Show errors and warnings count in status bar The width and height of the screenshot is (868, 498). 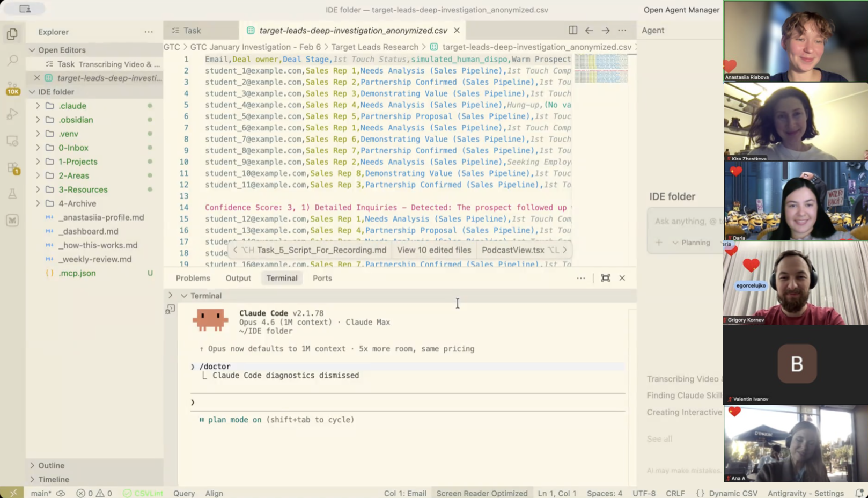(x=94, y=493)
